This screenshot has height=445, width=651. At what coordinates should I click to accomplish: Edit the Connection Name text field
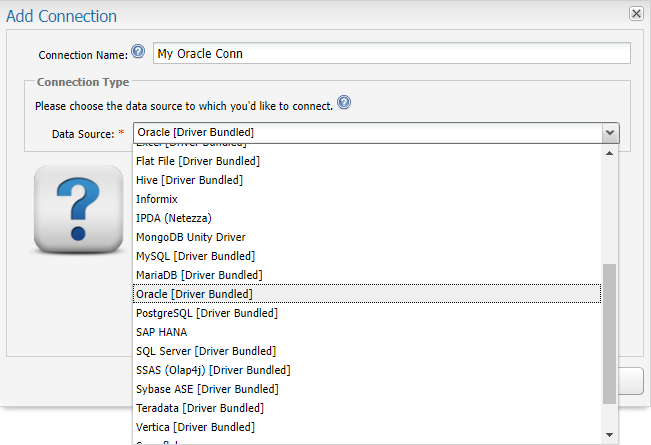pos(391,53)
